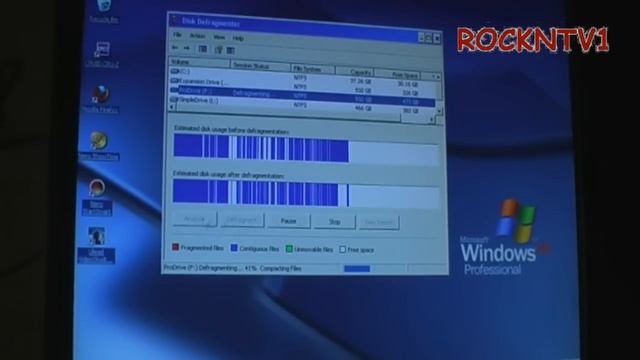Screen dimensions: 640x360
Task: Maximize the Disk Defragmenter window
Action: pyautogui.click(x=429, y=38)
